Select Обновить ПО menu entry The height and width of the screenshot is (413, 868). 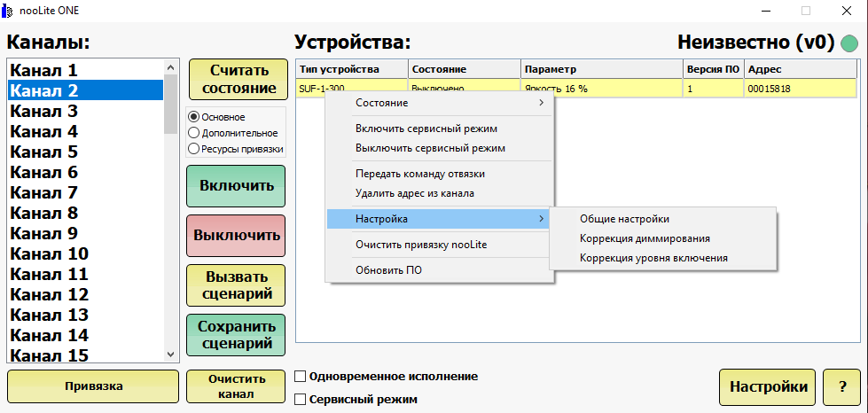point(440,270)
